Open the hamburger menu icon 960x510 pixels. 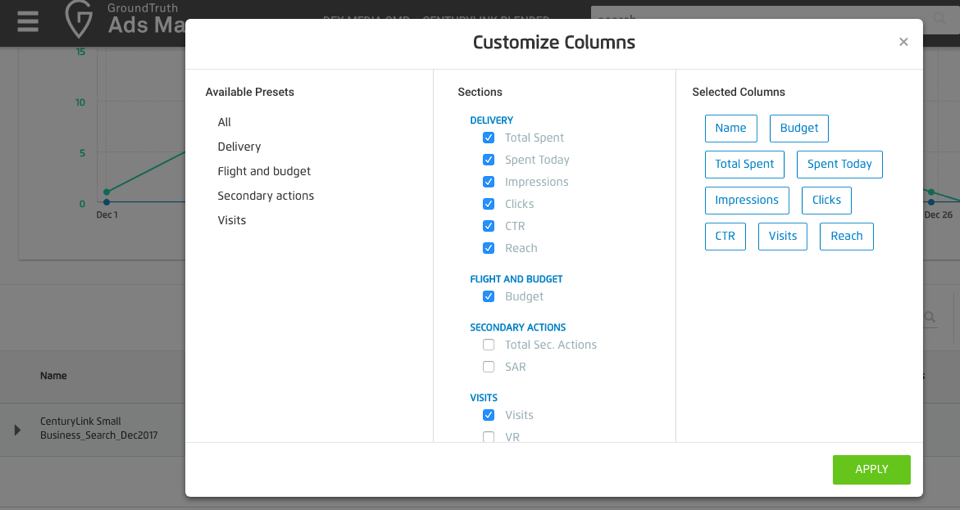28,21
